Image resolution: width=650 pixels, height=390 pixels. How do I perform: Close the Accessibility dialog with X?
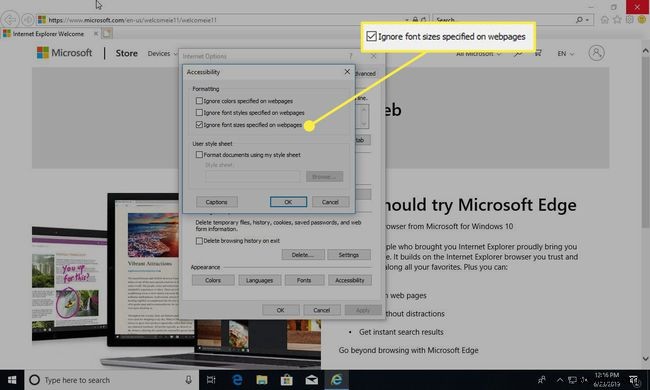pos(347,72)
